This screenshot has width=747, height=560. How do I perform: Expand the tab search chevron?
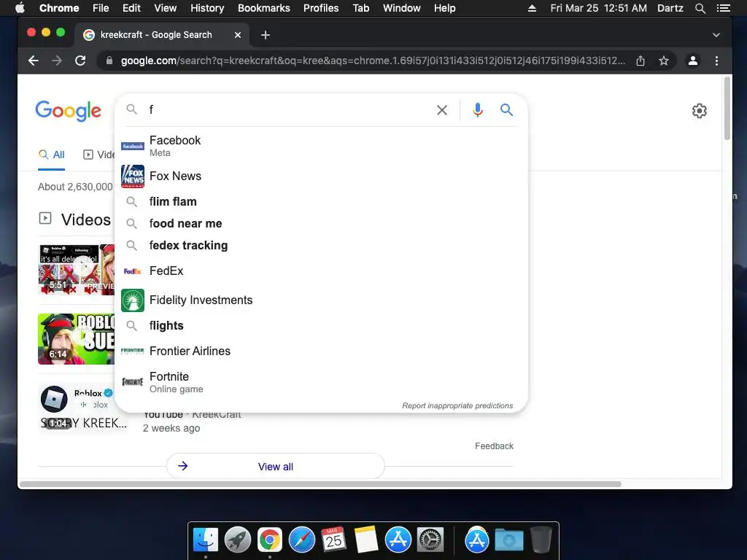(x=716, y=35)
